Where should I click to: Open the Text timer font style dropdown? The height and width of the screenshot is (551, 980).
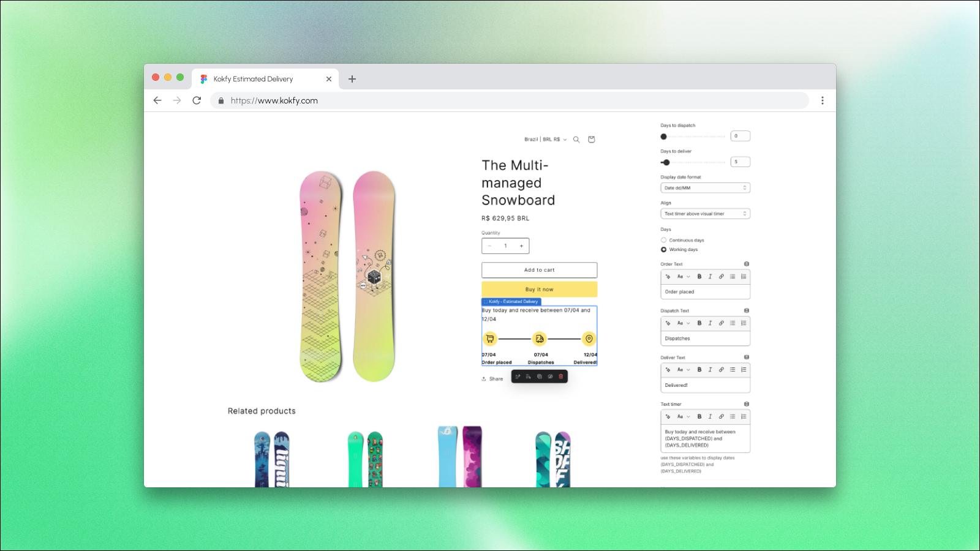pyautogui.click(x=684, y=416)
